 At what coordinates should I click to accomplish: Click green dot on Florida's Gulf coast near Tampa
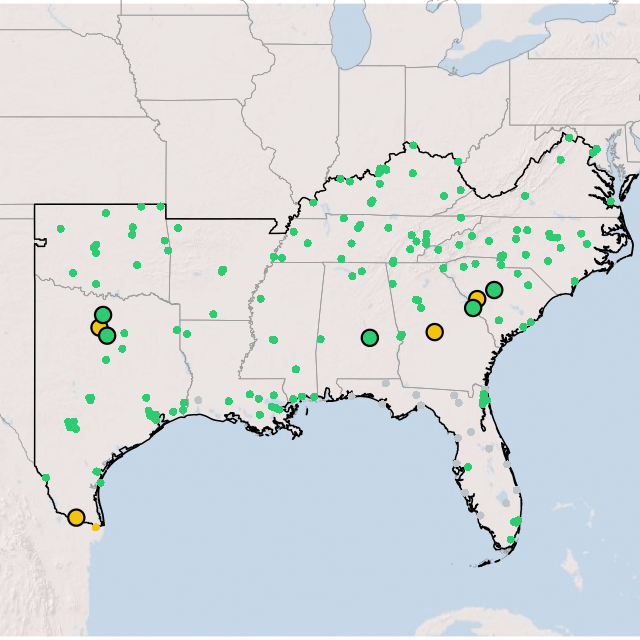pyautogui.click(x=468, y=467)
